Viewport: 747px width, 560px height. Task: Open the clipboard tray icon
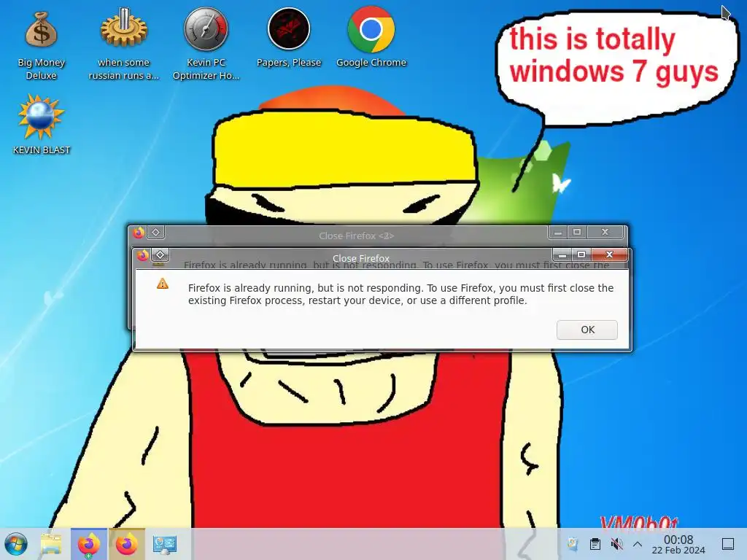pos(595,544)
